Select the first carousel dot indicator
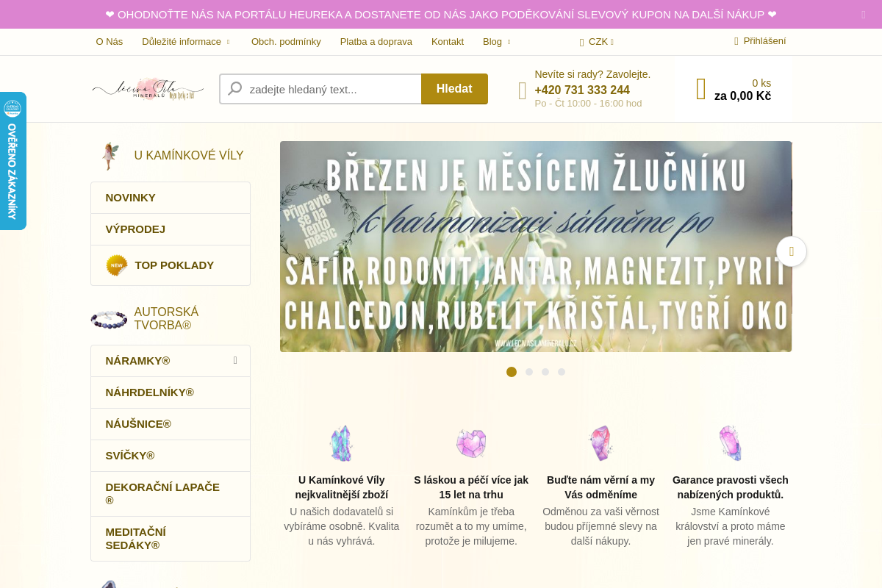The width and height of the screenshot is (882, 588). (x=512, y=372)
